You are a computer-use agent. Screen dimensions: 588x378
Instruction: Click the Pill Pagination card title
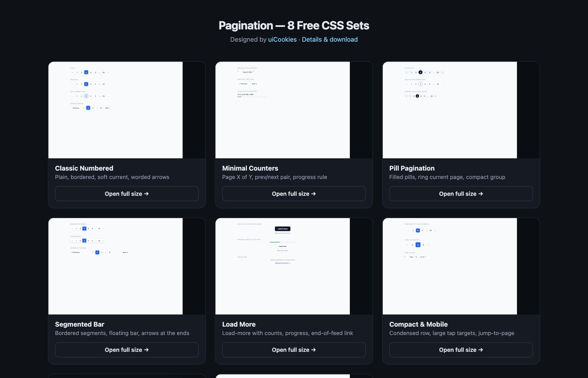[412, 168]
